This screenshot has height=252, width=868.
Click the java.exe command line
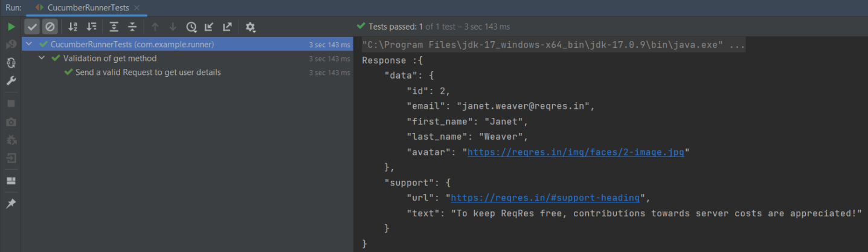point(553,45)
